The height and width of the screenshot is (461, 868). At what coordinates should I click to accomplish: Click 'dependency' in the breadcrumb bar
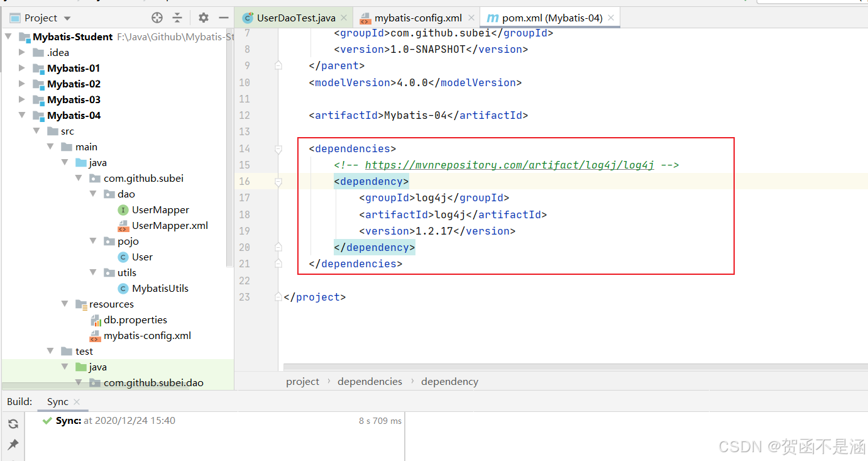click(449, 381)
